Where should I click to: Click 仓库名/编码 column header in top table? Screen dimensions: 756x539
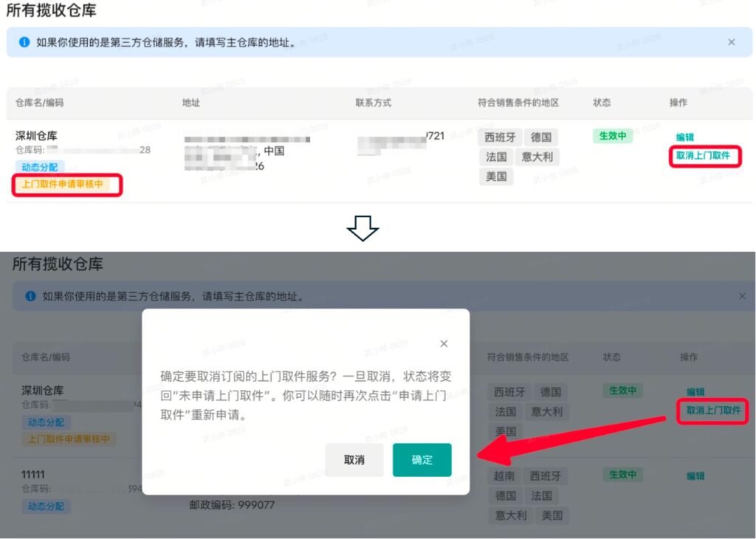40,103
